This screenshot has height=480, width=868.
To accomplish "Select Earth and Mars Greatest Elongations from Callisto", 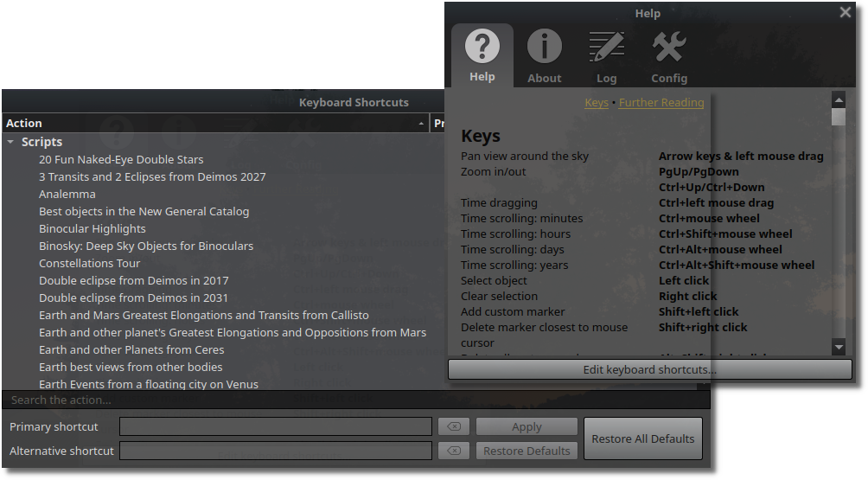I will coord(204,315).
